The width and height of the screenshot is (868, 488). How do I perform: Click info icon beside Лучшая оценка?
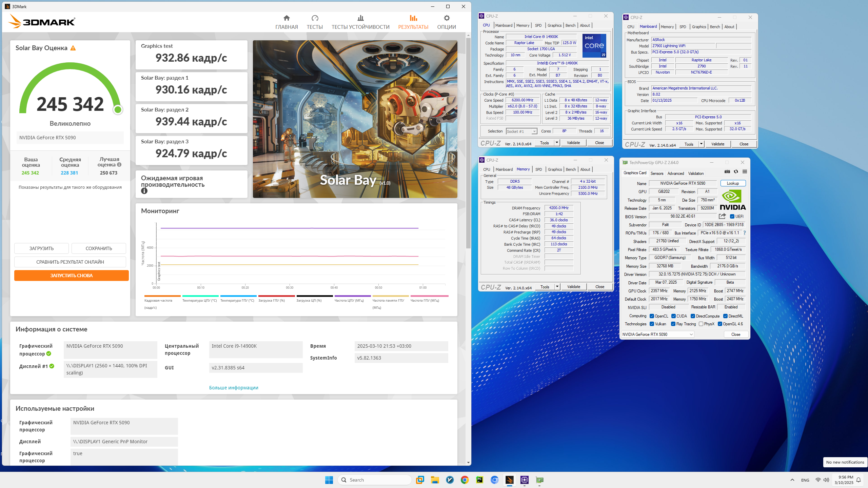(119, 165)
